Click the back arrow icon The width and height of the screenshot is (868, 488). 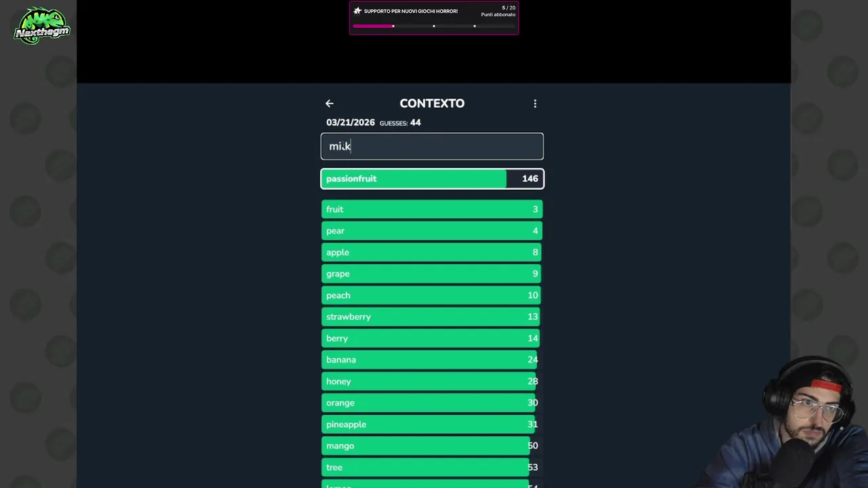point(330,104)
